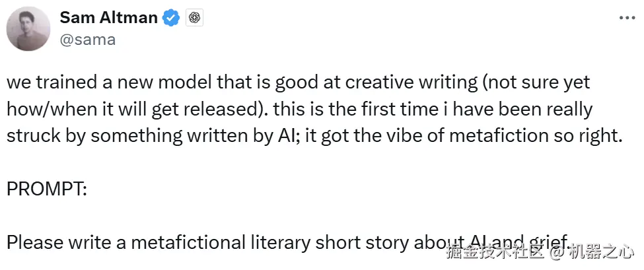The height and width of the screenshot is (270, 644).
Task: Click the 掘金技术社区 watermark text
Action: 494,252
